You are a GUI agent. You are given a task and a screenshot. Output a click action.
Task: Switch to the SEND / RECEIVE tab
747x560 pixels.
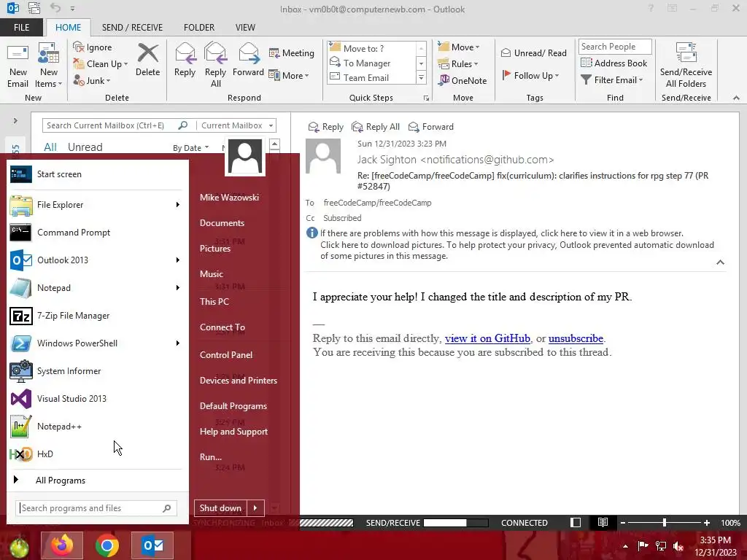click(x=132, y=28)
